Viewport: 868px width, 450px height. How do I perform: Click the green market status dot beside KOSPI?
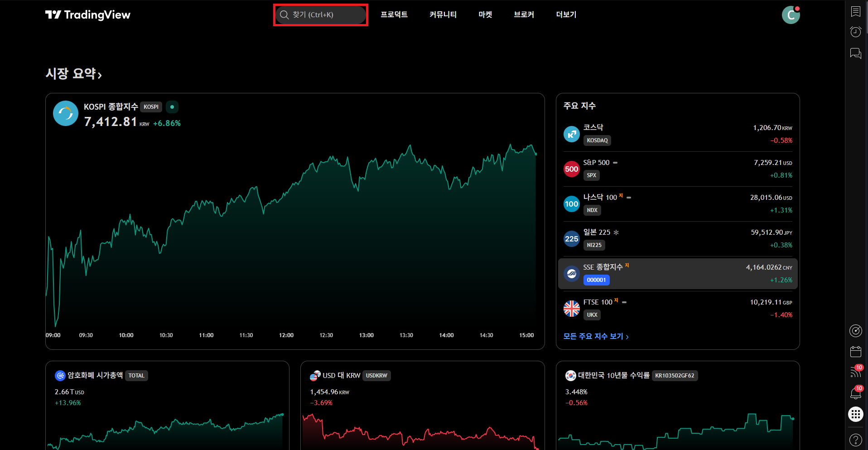[172, 107]
